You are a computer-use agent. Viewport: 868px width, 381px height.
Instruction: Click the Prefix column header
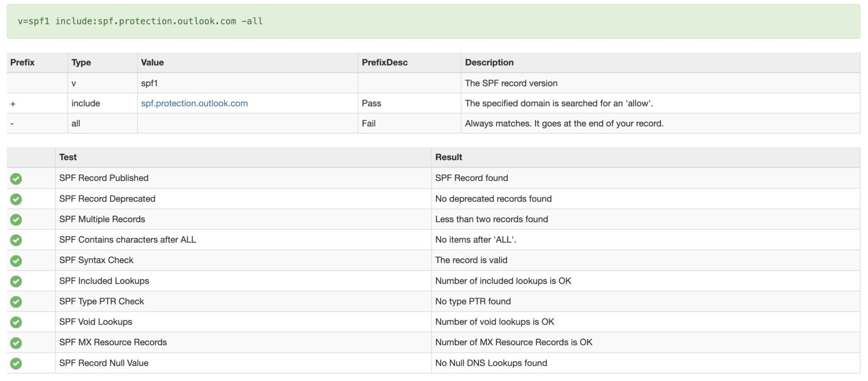coord(22,62)
